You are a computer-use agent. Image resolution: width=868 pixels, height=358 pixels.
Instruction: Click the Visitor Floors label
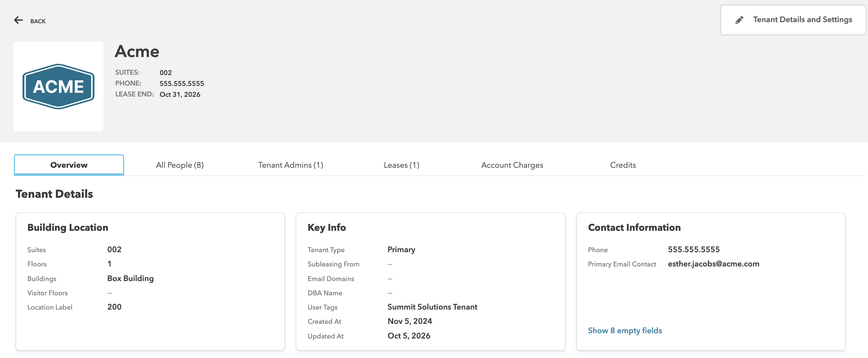tap(48, 293)
